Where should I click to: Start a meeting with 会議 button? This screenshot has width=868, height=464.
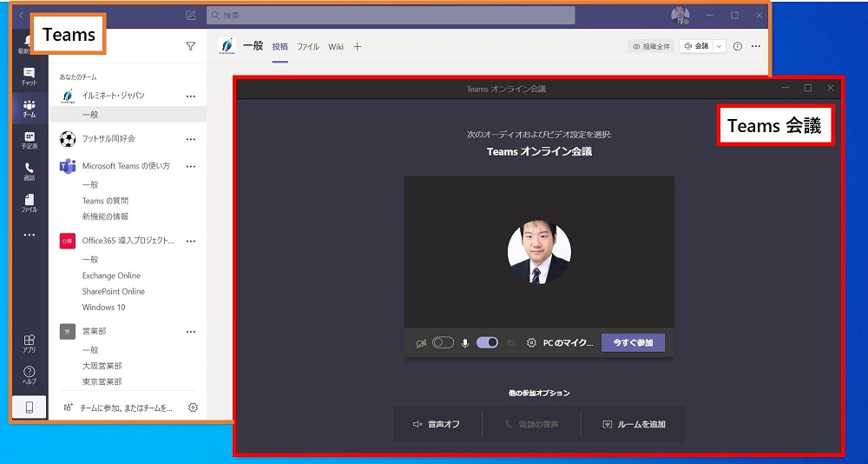(x=696, y=47)
